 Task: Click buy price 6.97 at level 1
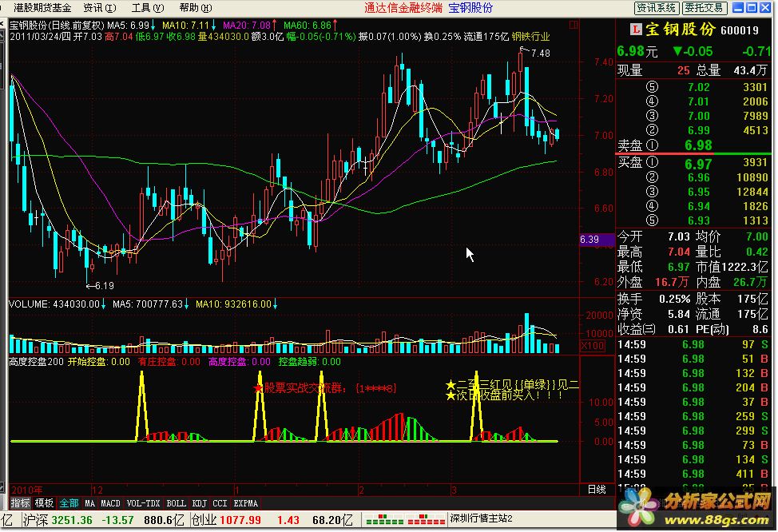[699, 163]
